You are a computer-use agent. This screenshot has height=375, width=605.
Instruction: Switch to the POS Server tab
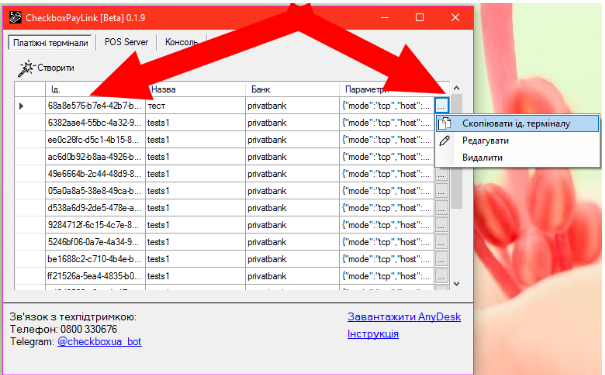[x=126, y=42]
